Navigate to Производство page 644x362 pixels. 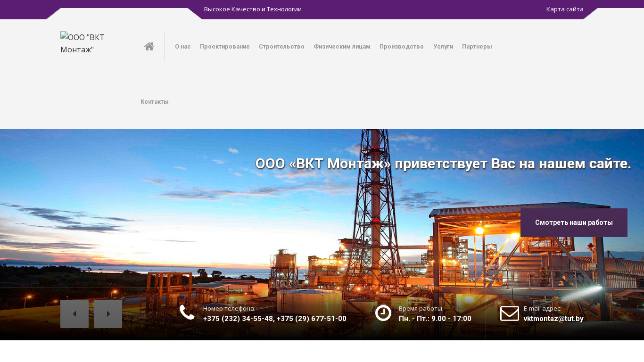pos(402,47)
